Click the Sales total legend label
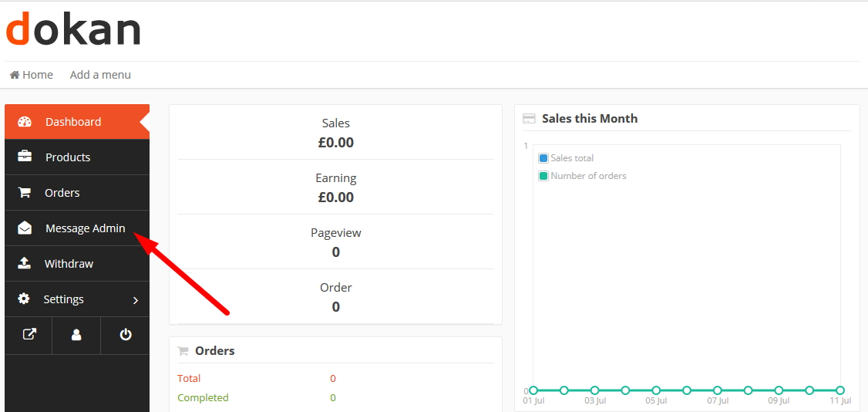868x412 pixels. click(572, 158)
